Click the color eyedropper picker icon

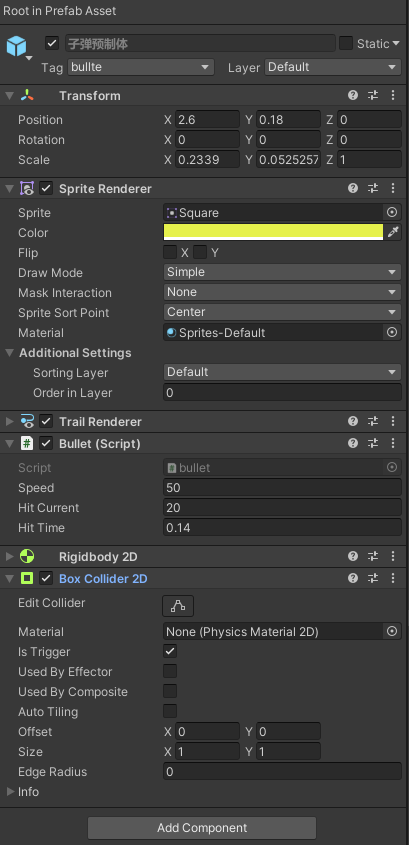tap(393, 232)
